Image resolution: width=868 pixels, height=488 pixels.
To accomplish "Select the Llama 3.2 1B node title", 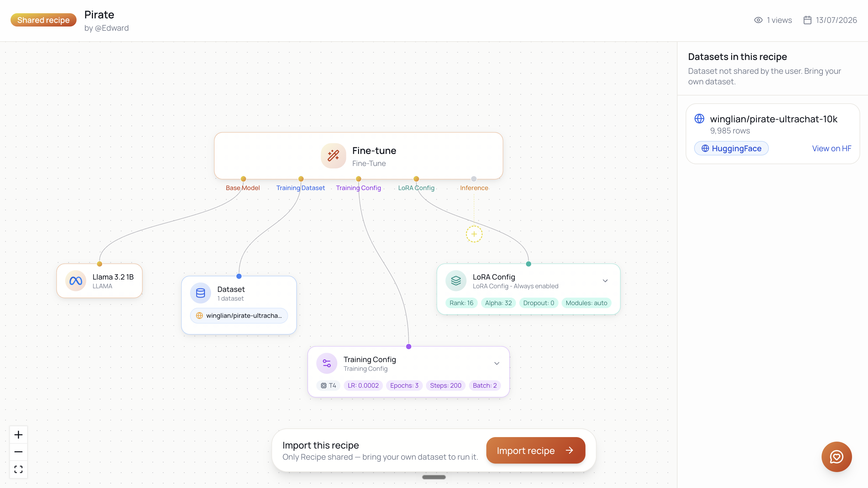I will coord(113,277).
